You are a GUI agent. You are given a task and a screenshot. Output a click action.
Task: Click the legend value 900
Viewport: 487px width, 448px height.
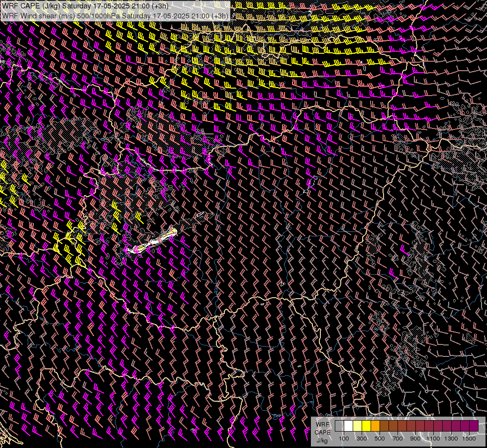(415, 439)
